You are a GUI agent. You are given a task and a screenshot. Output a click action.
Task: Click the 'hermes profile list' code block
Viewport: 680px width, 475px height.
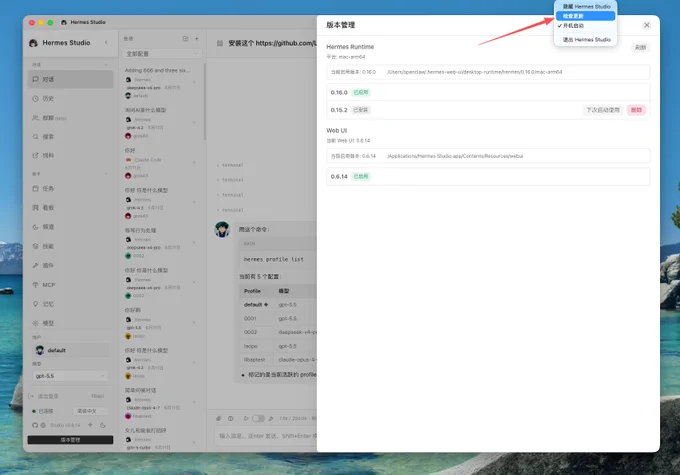point(278,259)
